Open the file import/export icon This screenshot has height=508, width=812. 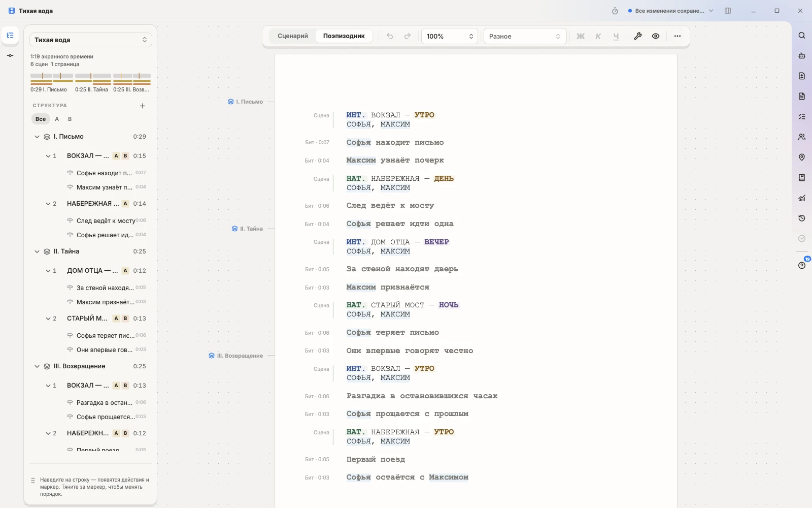[x=802, y=76]
